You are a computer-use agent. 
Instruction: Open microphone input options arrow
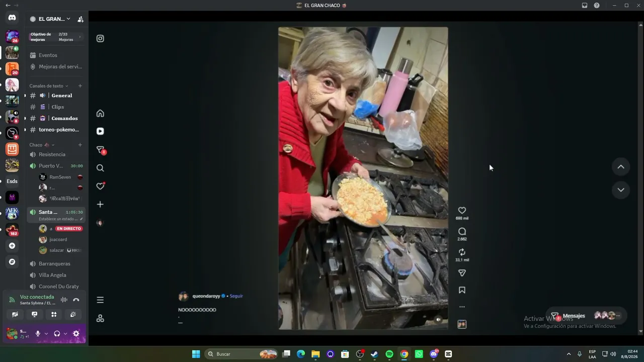tap(46, 333)
